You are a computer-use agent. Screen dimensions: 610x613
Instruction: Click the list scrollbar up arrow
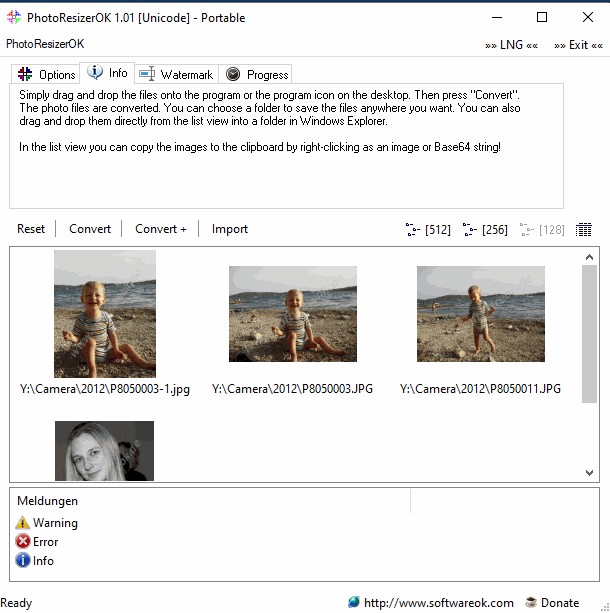click(589, 257)
